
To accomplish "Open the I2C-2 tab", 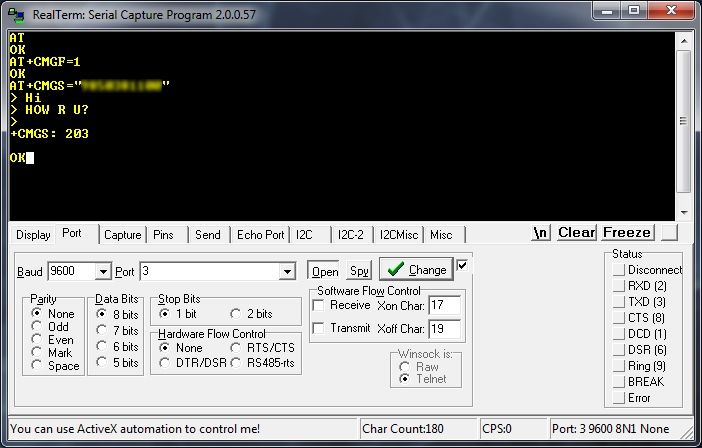I will point(352,235).
